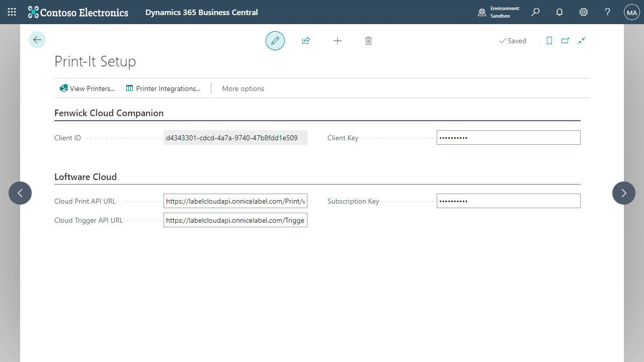This screenshot has height=362, width=644.
Task: Click the back arrow button
Action: click(x=37, y=40)
